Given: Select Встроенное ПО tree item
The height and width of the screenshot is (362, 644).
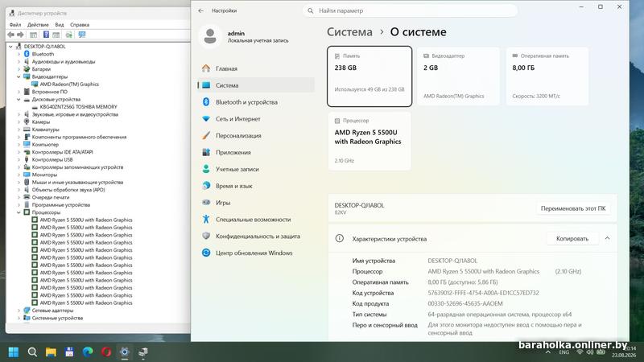Looking at the screenshot, I should coord(49,92).
